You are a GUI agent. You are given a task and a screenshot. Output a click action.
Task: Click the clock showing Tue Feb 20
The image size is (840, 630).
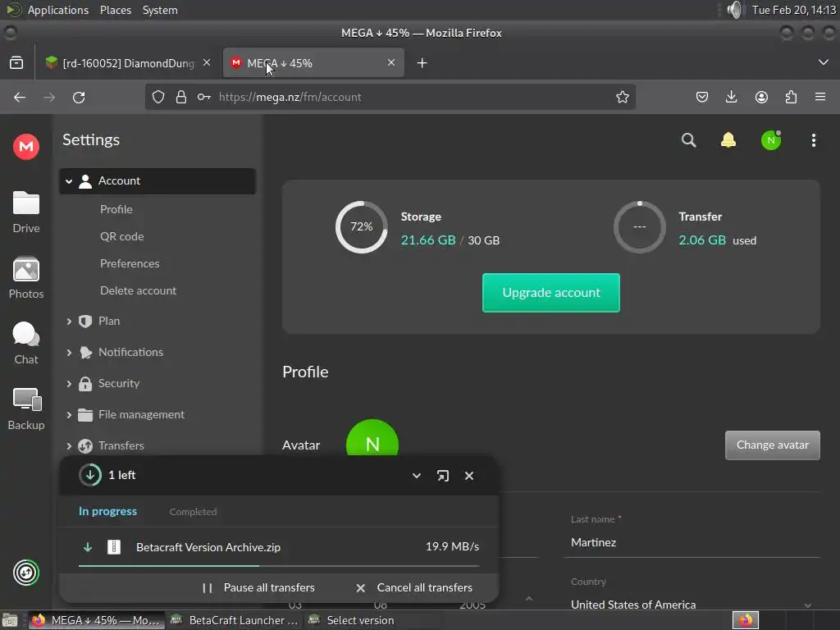[x=794, y=10]
